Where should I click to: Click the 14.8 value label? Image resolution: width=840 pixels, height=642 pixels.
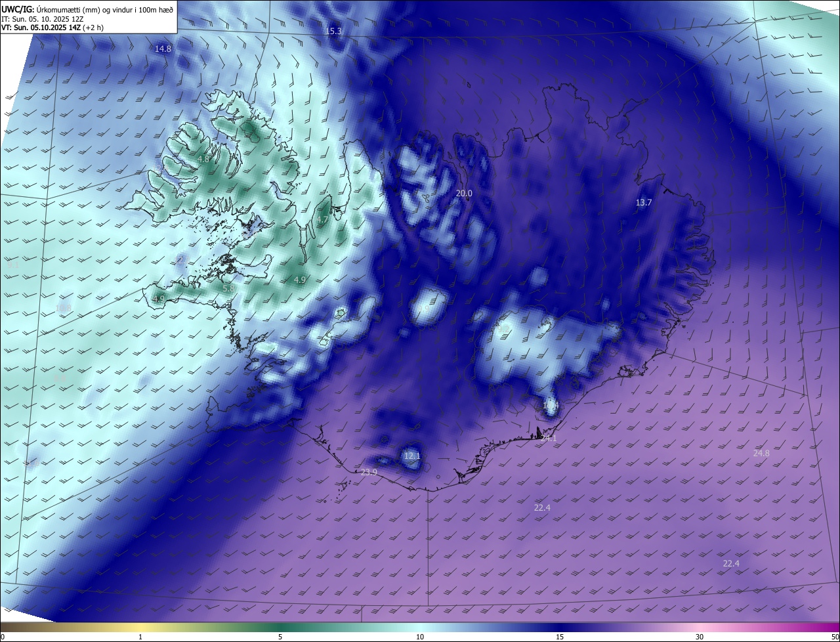coord(163,49)
